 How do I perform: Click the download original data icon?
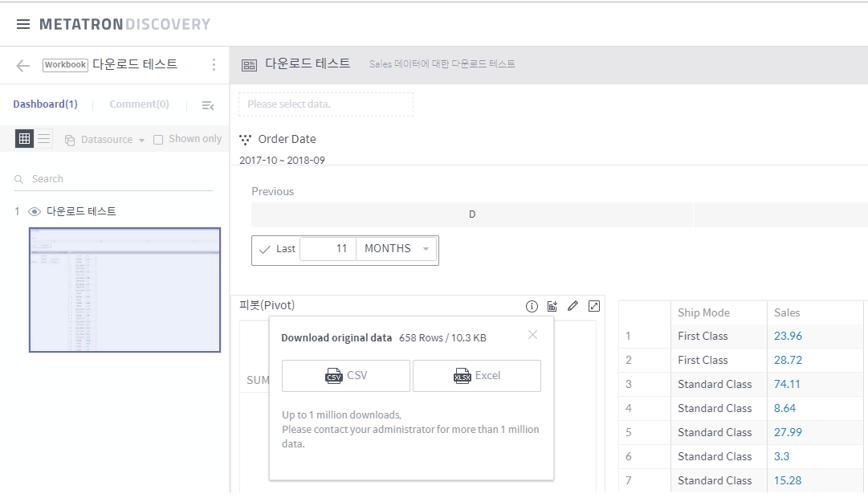tap(552, 306)
